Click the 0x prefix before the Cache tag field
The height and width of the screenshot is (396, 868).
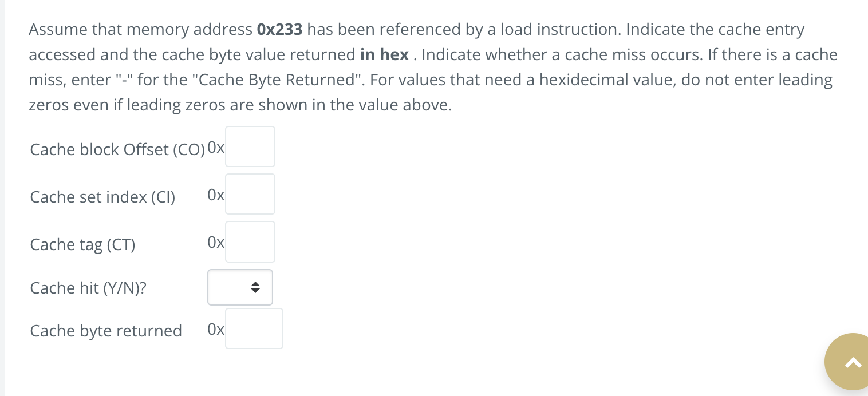[x=215, y=242]
